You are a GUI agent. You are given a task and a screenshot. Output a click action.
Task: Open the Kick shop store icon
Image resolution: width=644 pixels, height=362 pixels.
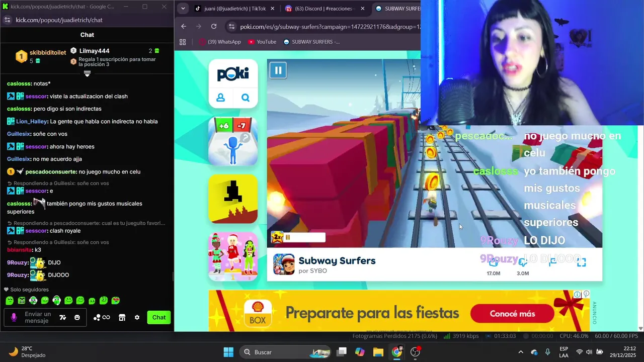point(122,317)
